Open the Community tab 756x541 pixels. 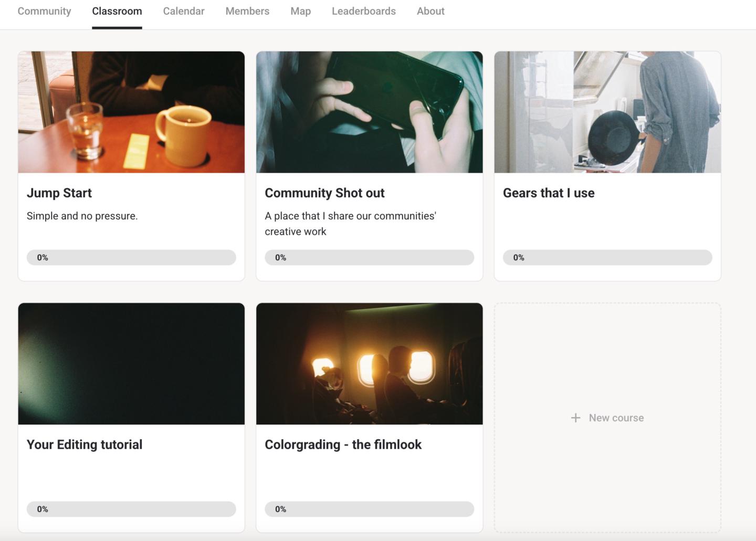coord(44,11)
